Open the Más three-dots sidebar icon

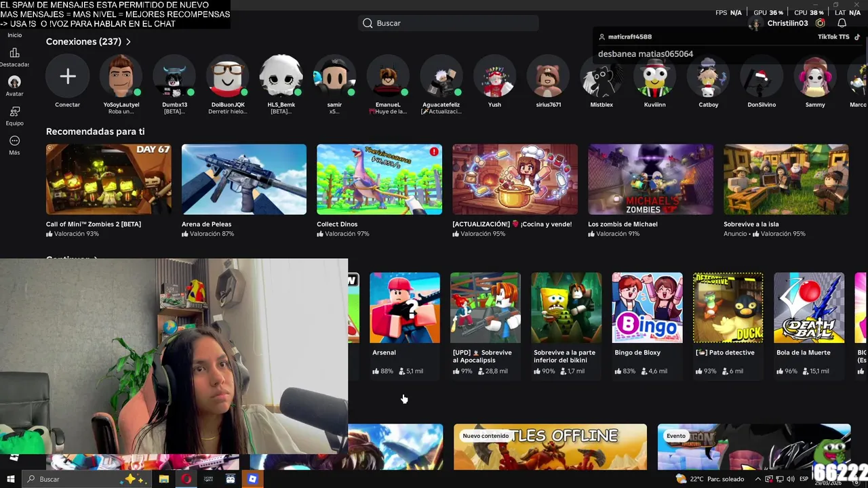click(14, 141)
